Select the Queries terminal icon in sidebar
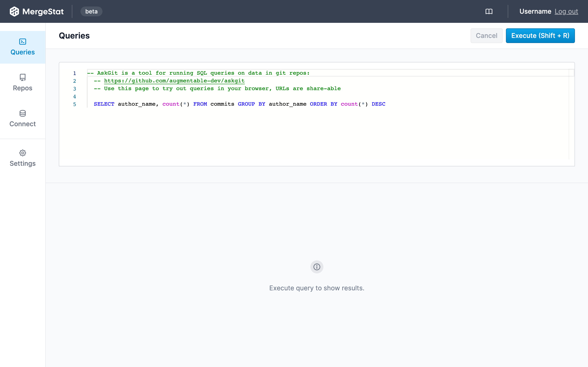Viewport: 588px width, 367px height. 23,41
